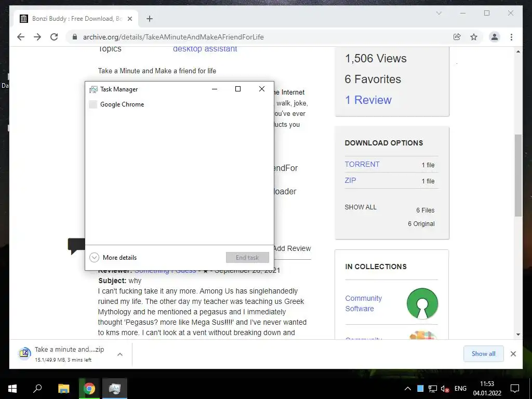This screenshot has width=532, height=399.
Task: Go back in Chrome navigation
Action: coord(21,37)
